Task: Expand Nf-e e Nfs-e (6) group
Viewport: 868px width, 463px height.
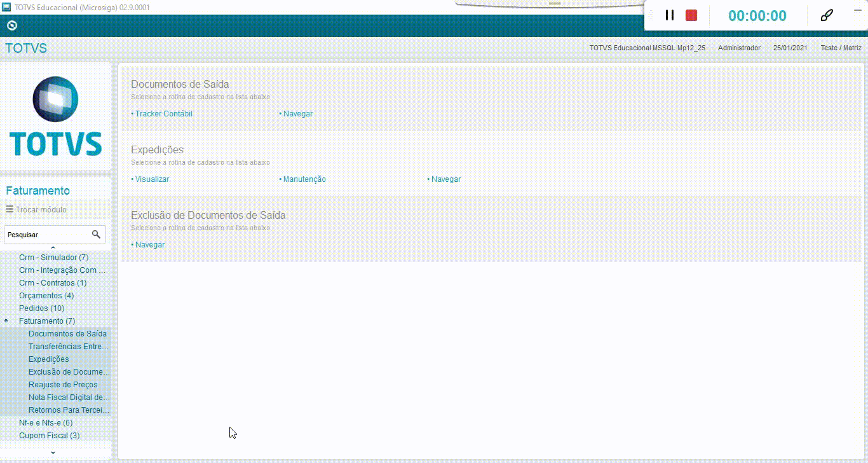Action: [x=46, y=423]
